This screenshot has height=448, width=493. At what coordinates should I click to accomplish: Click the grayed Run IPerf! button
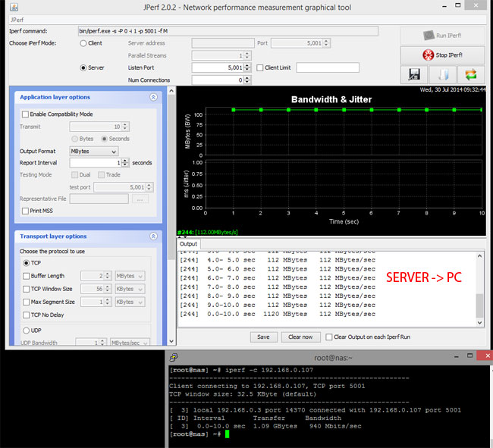(x=442, y=36)
